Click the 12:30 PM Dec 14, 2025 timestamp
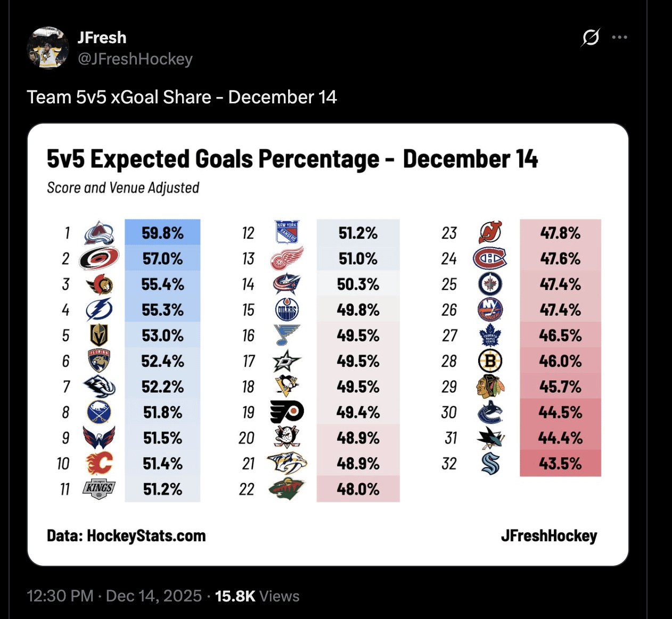This screenshot has width=672, height=619. [114, 596]
